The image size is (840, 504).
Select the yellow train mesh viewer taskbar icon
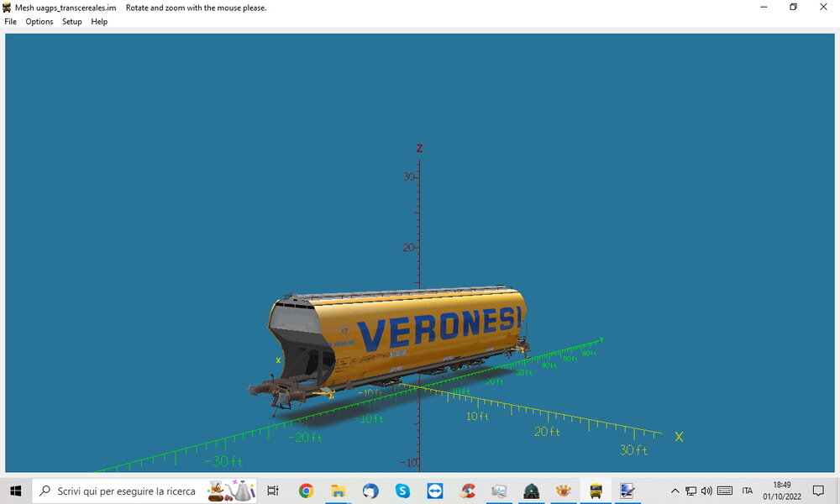coord(596,491)
